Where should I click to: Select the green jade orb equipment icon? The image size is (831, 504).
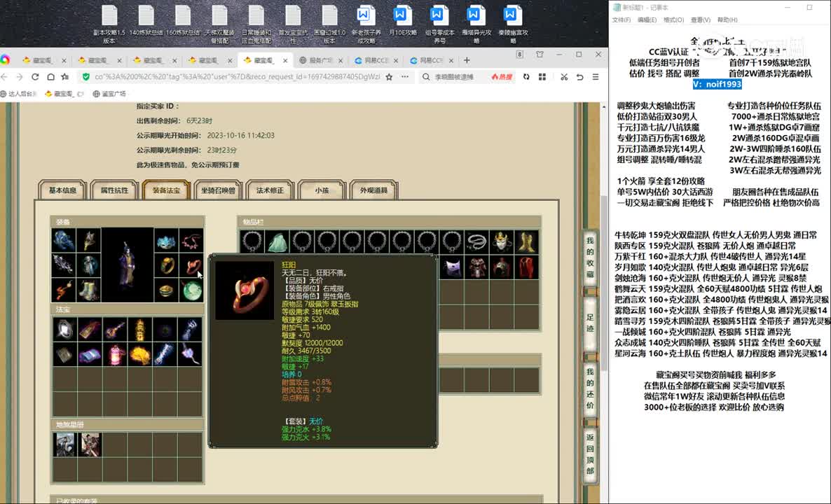191,290
